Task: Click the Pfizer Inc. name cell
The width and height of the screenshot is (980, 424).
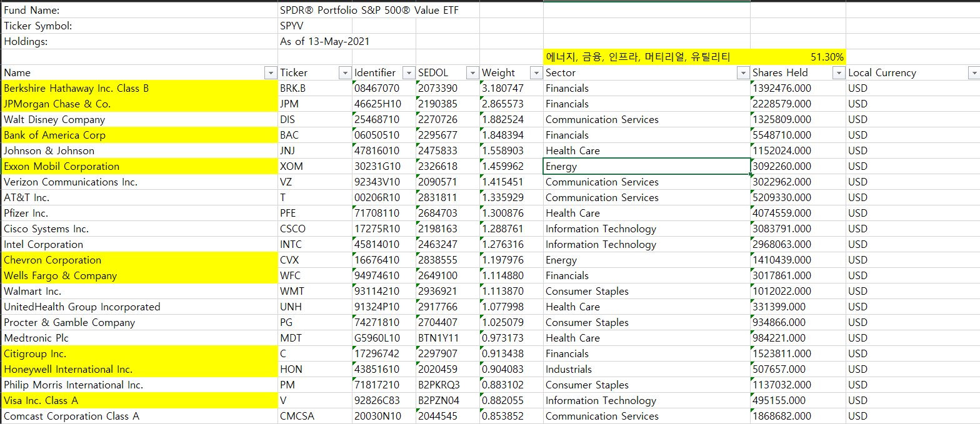Action: (x=140, y=213)
